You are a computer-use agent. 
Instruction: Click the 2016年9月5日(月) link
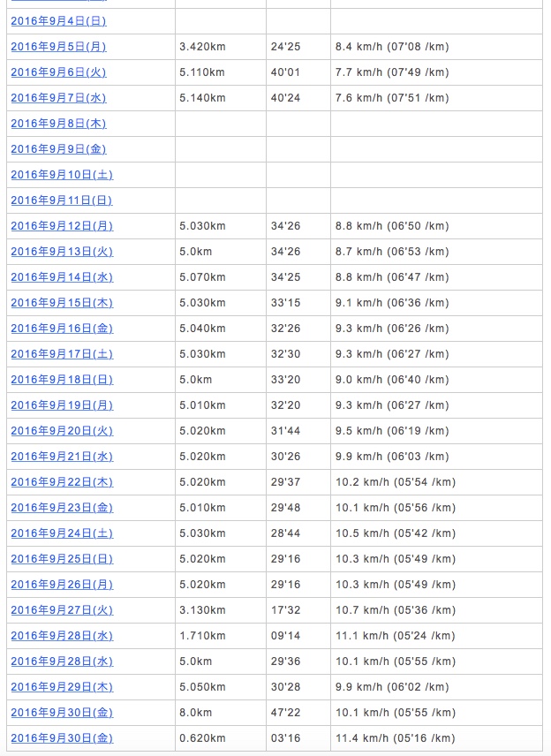click(58, 47)
